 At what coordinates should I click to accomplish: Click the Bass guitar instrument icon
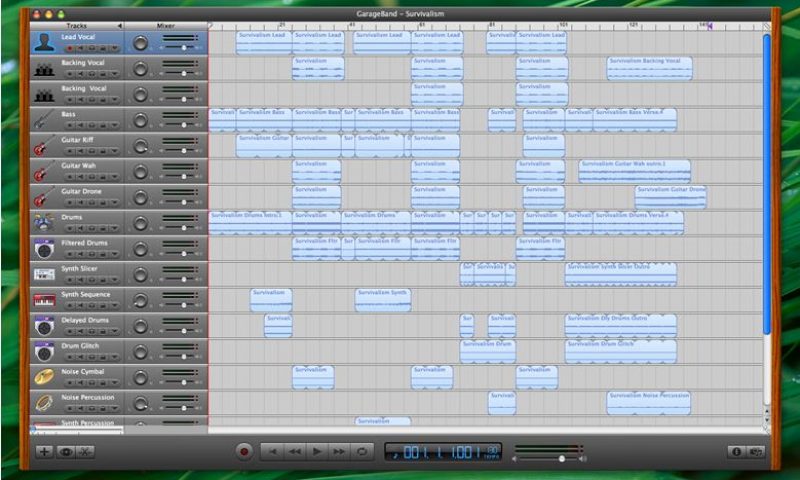coord(44,120)
